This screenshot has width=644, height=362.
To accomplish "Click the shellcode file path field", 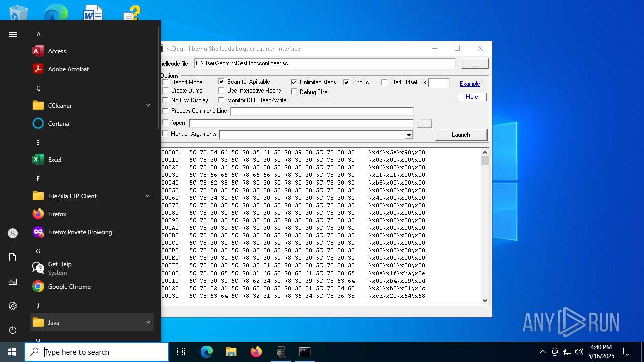I will (325, 63).
